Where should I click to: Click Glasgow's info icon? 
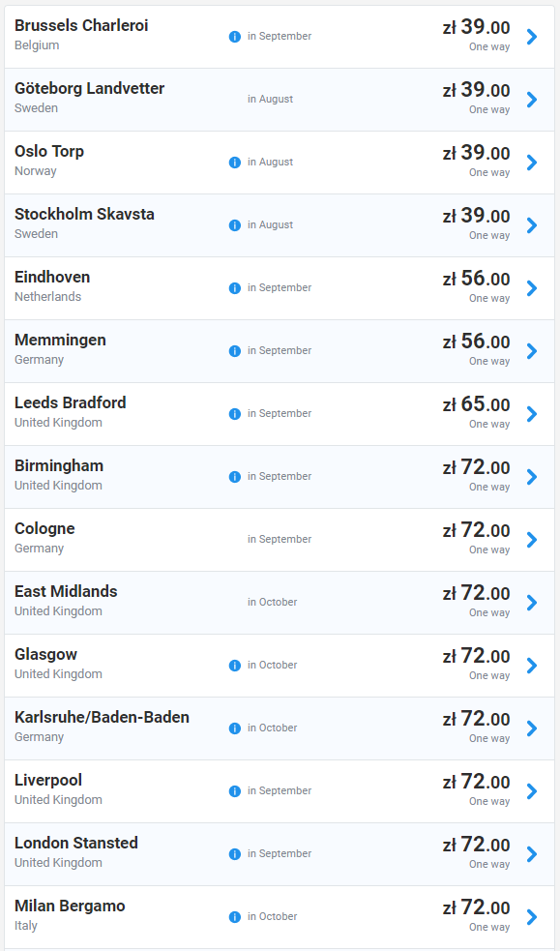(x=235, y=666)
